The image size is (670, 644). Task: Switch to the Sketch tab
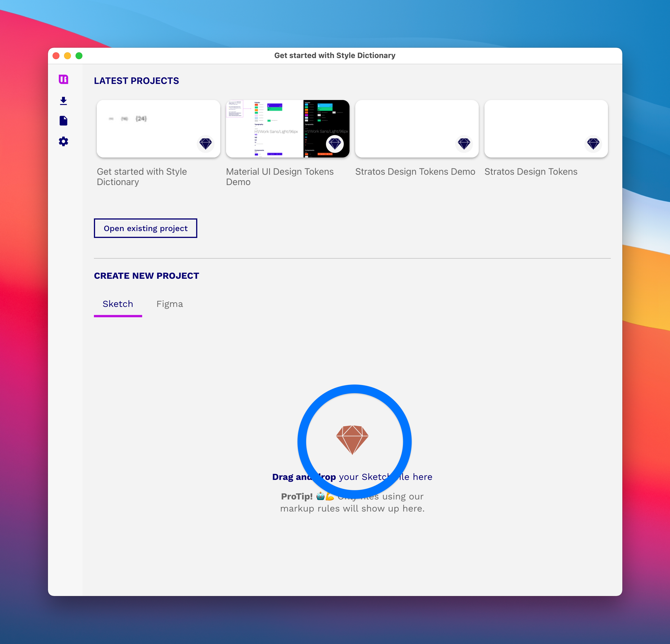(118, 304)
